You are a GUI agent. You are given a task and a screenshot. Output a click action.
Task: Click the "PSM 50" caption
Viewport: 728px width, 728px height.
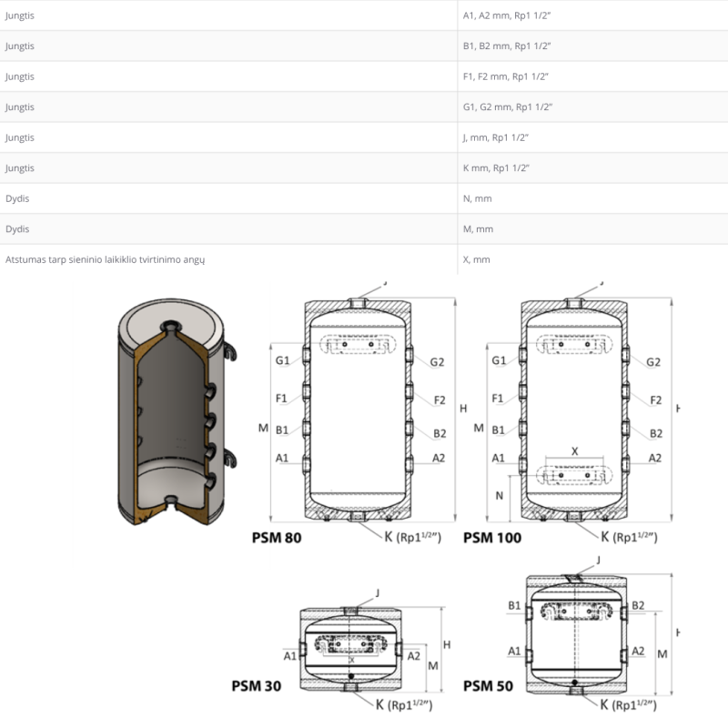point(488,686)
